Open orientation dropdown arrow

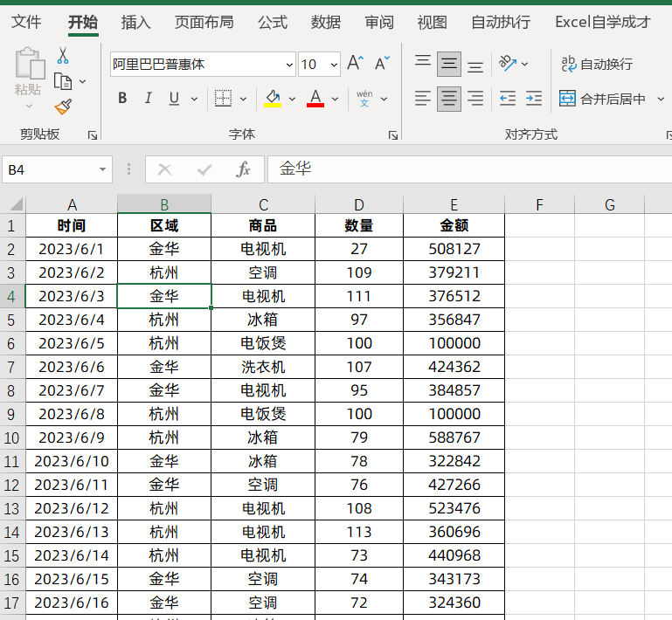tap(524, 65)
